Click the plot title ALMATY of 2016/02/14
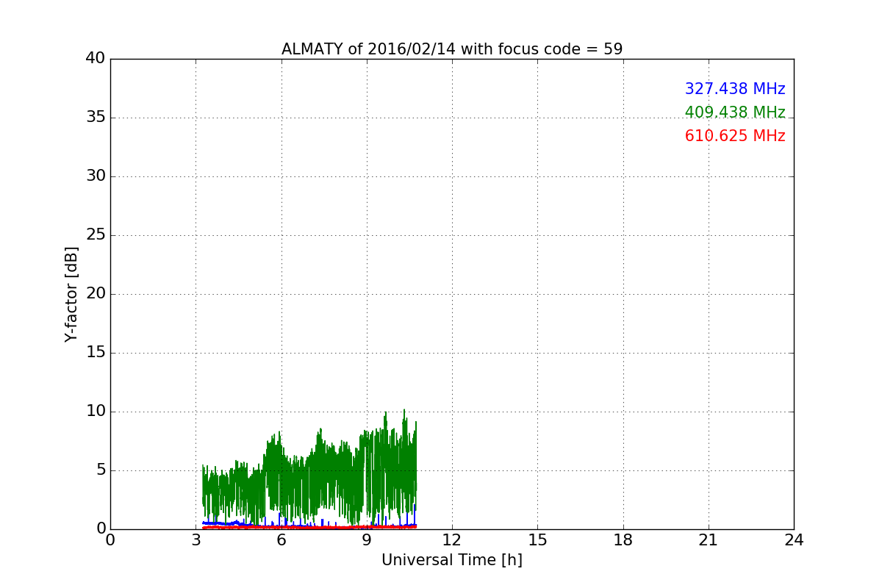The image size is (882, 588). pyautogui.click(x=451, y=49)
